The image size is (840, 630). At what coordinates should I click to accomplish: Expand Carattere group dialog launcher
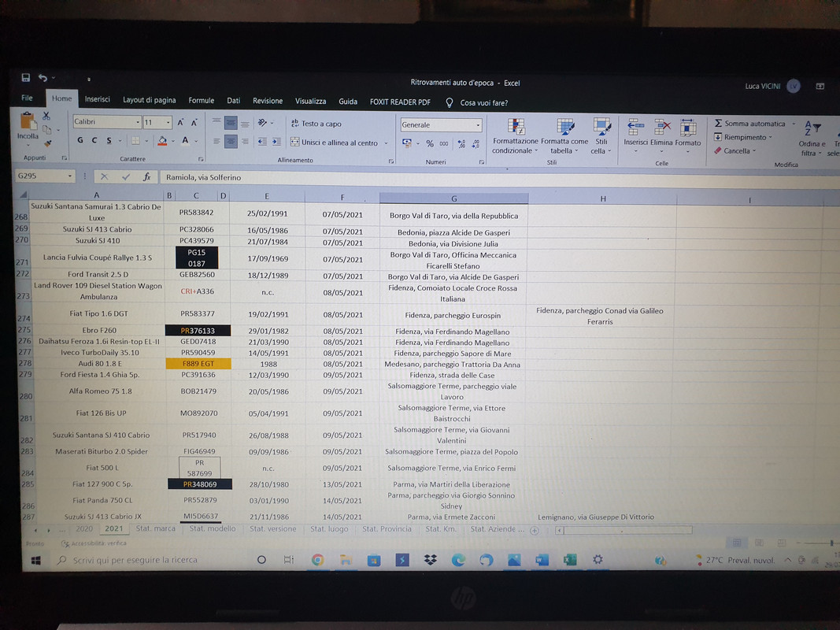tap(201, 159)
